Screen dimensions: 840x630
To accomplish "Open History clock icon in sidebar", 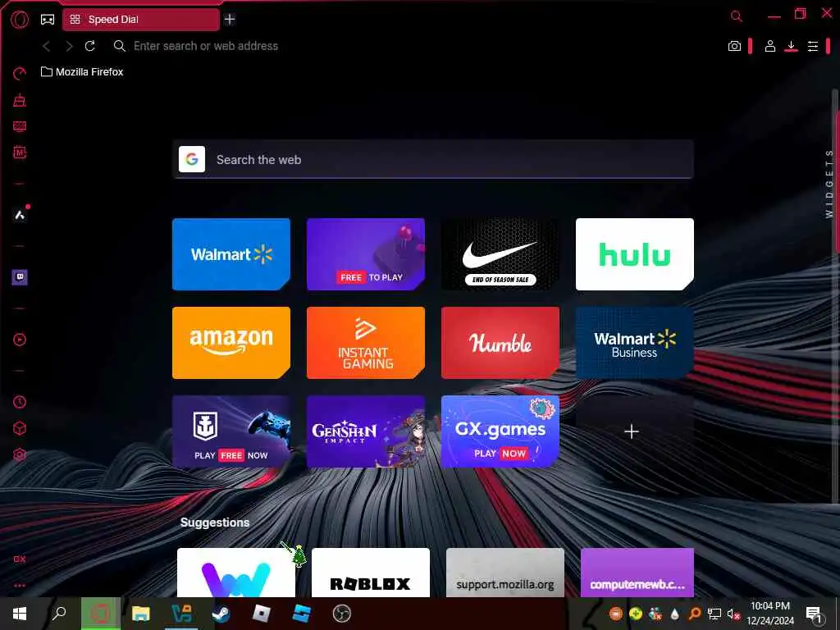I will pos(20,402).
